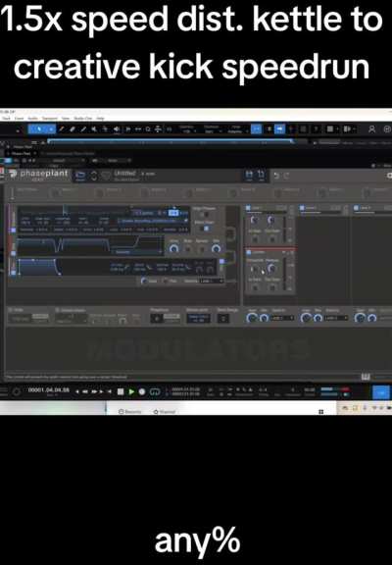The height and width of the screenshot is (565, 392).
Task: Click the Polyphony value box
Action: [x=156, y=318]
